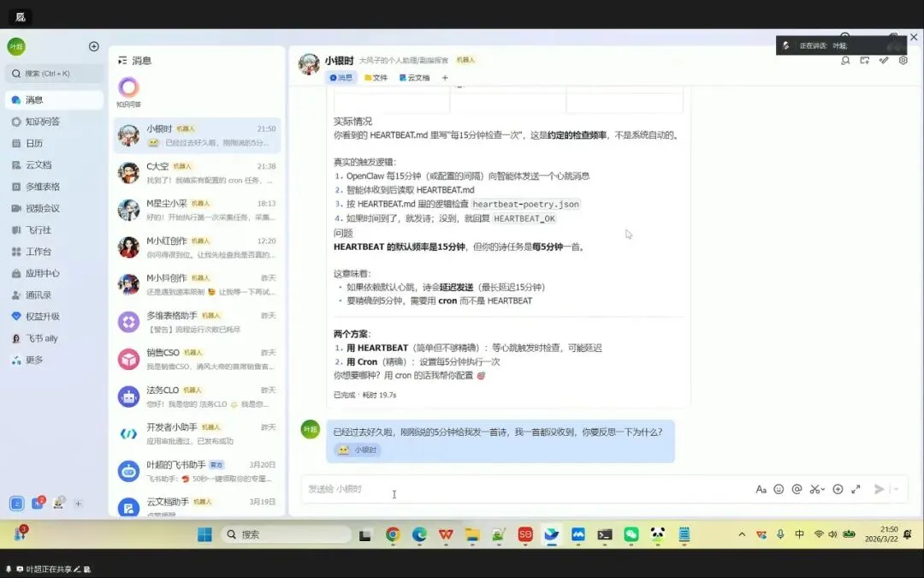Click the add-to-group icon in chat header
This screenshot has width=924, height=578.
pyautogui.click(x=864, y=60)
